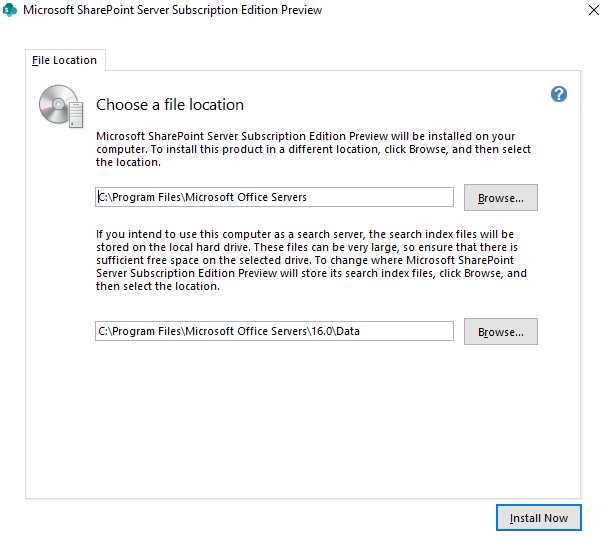Place cursor in the C:\Program Files\Microsoft Office Servers box
Viewport: 607px width, 558px height.
click(x=274, y=198)
